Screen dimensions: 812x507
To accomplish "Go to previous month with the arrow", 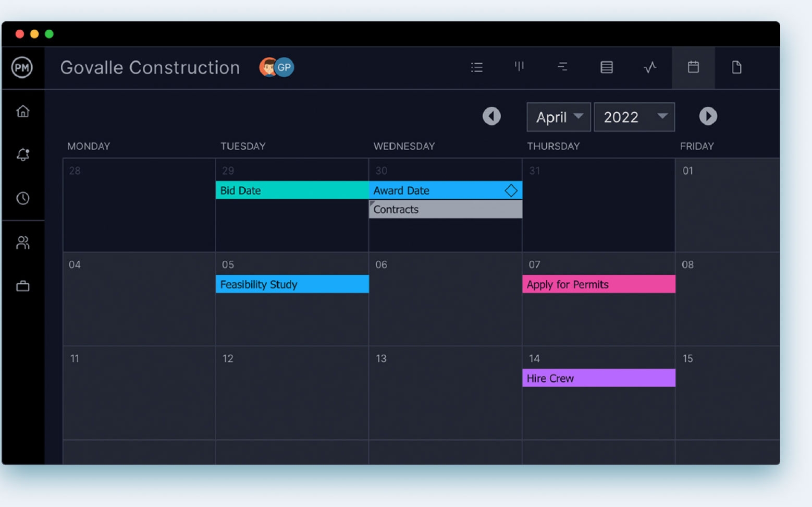I will click(x=491, y=116).
